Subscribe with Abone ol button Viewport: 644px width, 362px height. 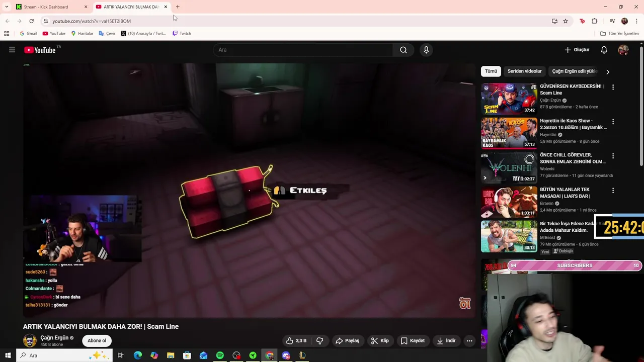[97, 341]
